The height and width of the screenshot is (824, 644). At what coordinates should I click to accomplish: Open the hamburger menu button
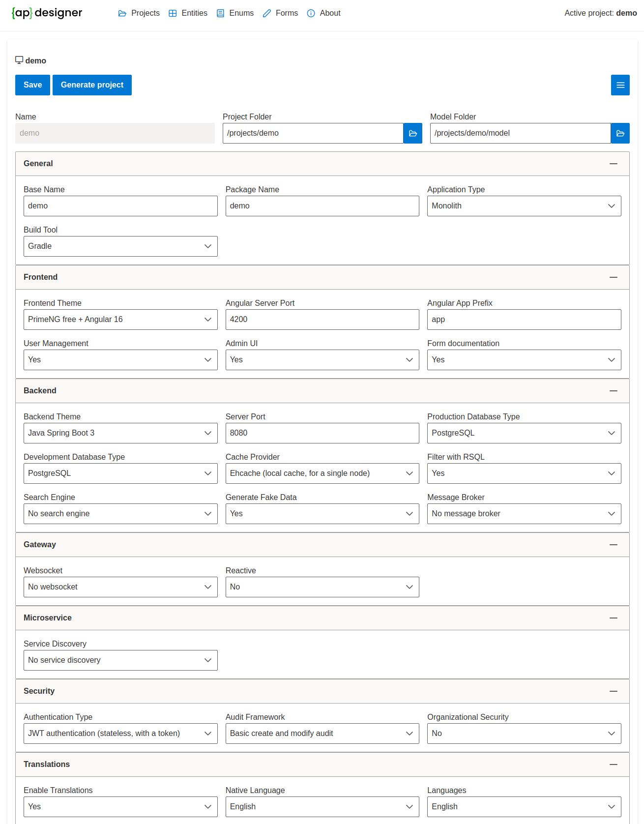[620, 85]
